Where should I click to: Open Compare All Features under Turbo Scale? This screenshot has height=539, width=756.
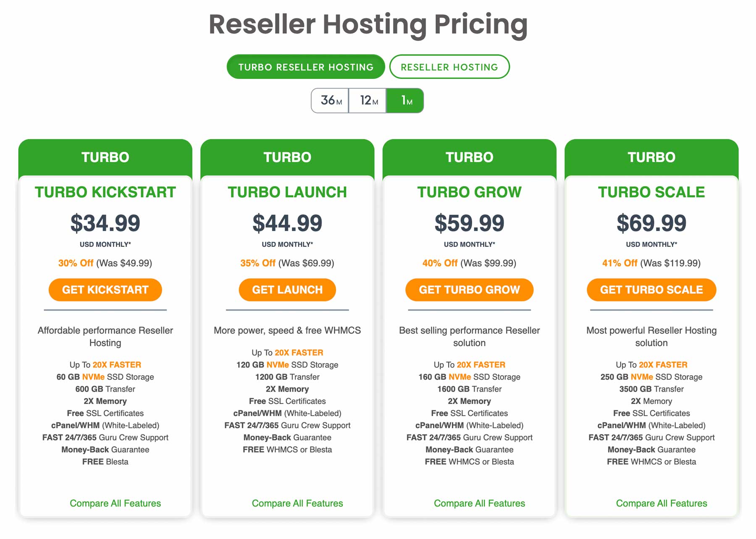tap(661, 503)
